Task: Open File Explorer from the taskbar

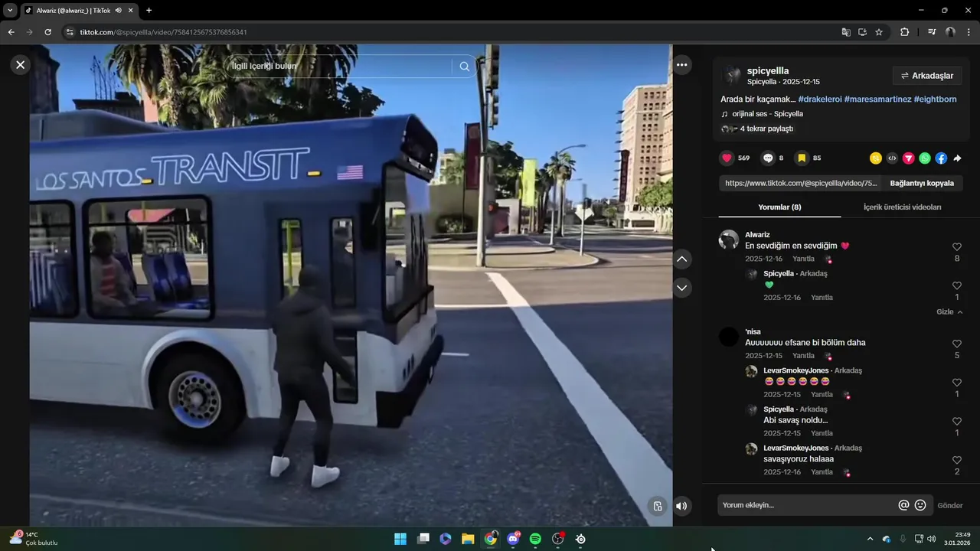Action: pos(468,539)
